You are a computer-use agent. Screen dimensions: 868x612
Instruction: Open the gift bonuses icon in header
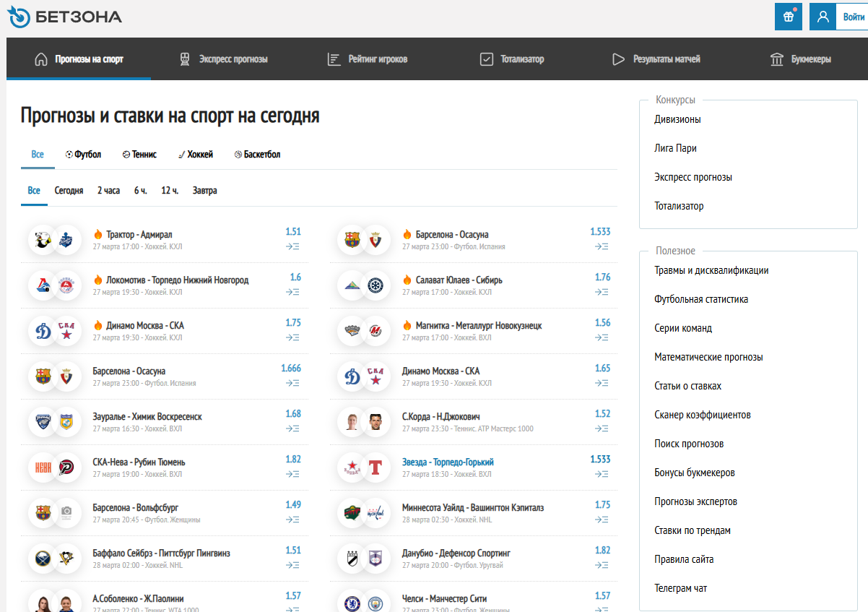click(788, 17)
